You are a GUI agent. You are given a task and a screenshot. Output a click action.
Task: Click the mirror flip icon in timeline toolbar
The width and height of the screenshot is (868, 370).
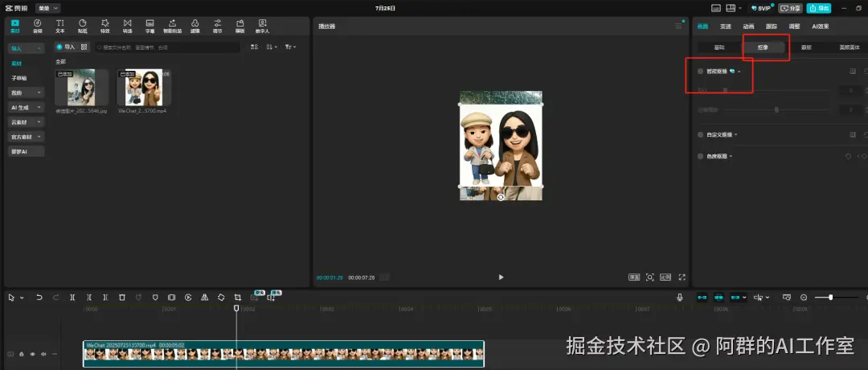(204, 298)
